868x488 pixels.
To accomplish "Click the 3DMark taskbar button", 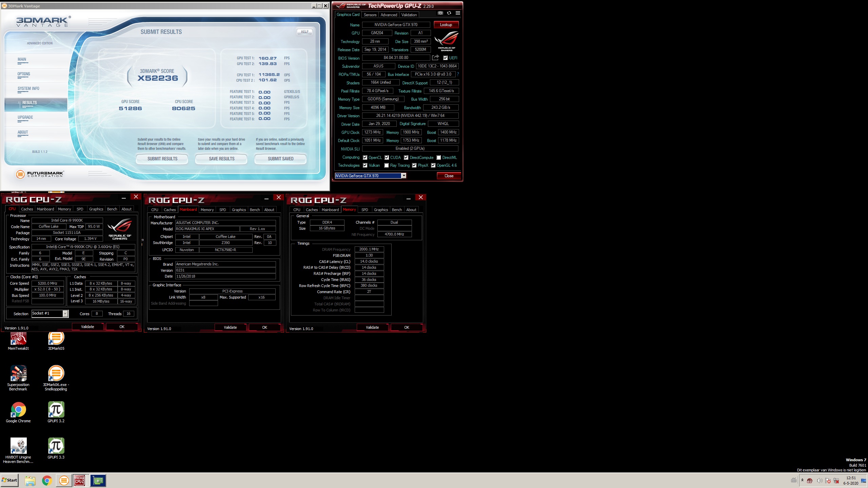I will tap(64, 481).
